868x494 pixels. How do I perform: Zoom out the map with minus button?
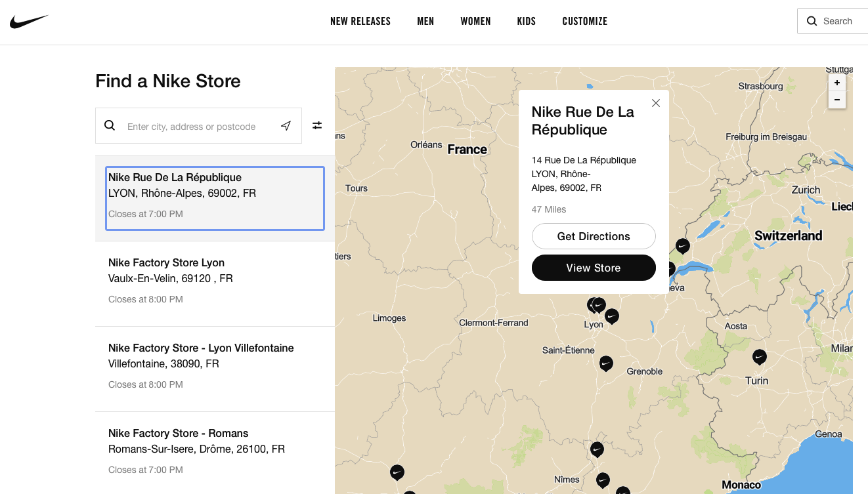pyautogui.click(x=837, y=100)
